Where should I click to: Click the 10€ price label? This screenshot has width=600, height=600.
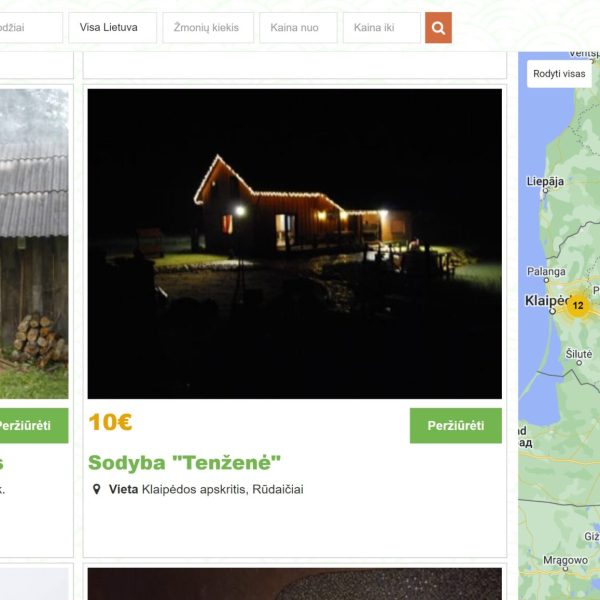coord(110,422)
